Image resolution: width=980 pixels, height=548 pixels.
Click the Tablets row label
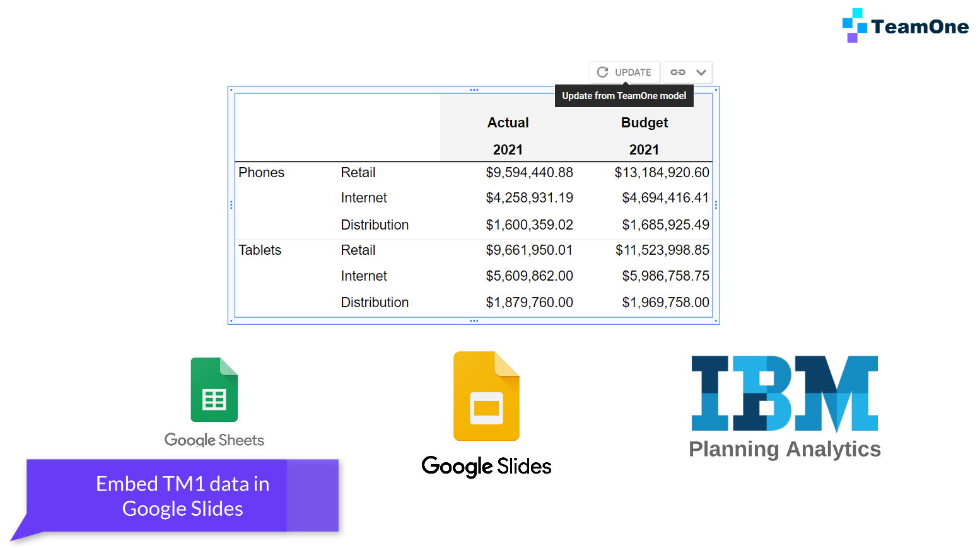coord(260,250)
